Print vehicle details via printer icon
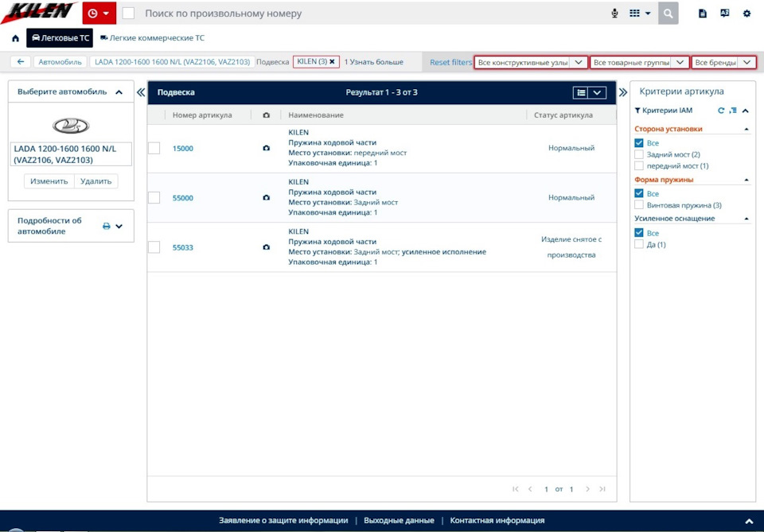Screen dimensions: 764x532 coord(106,226)
